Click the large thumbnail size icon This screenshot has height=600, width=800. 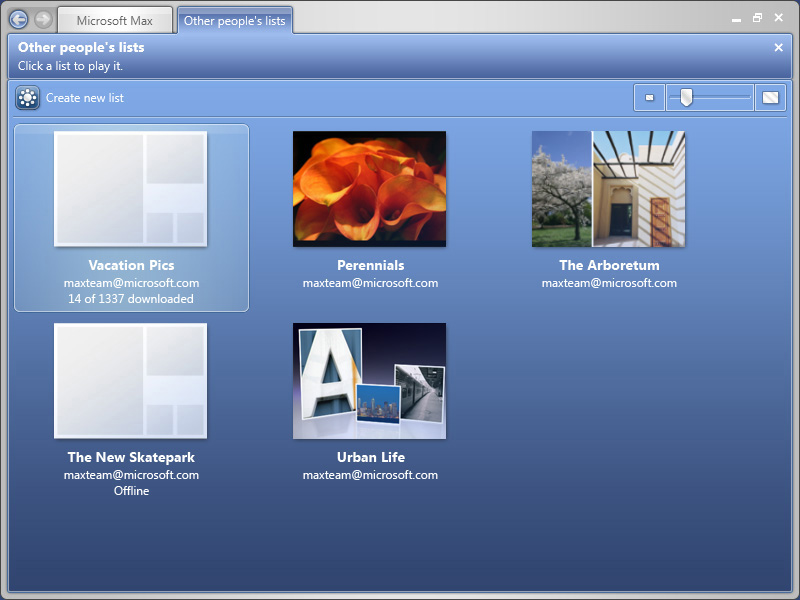[770, 98]
